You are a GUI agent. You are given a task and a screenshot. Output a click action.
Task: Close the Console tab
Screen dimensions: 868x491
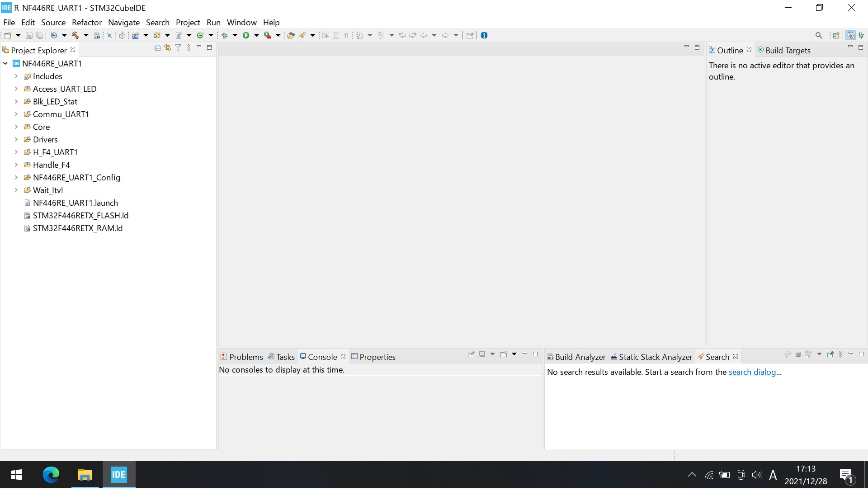[343, 356]
